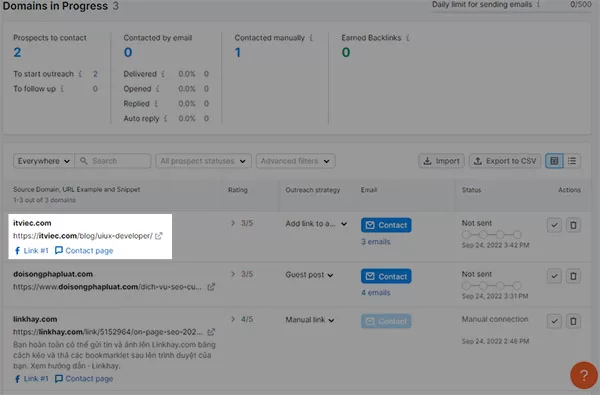Viewport: 600px width, 395px height.
Task: Click Contacted by email count 0
Action: (128, 52)
